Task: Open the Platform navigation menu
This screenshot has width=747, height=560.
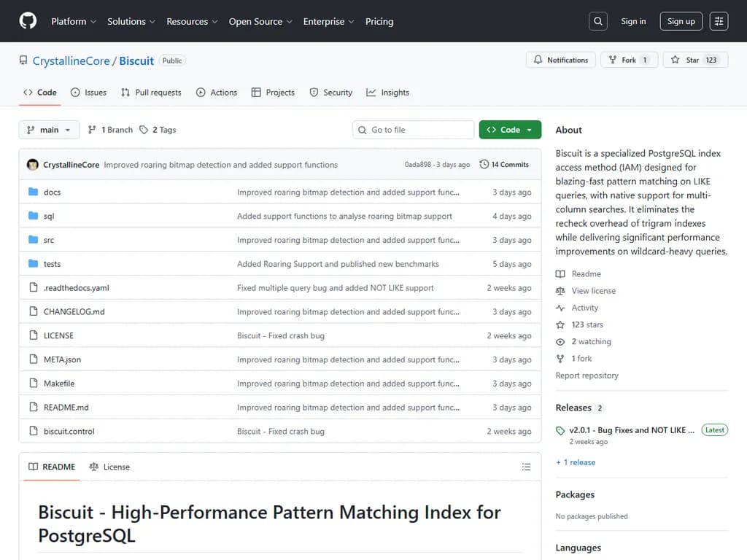Action: point(73,21)
